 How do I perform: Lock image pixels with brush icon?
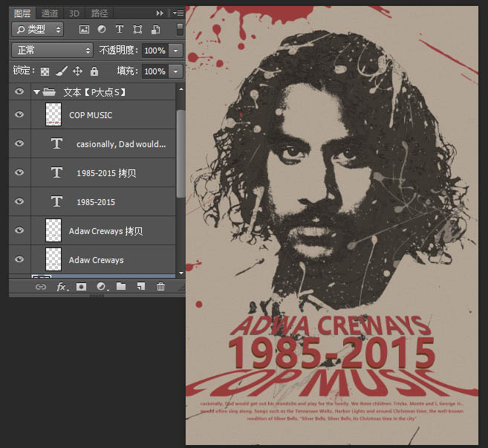click(x=61, y=71)
